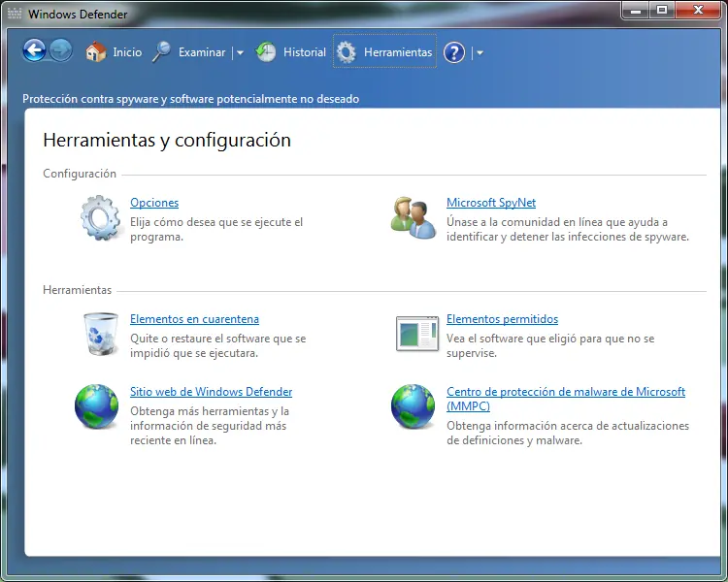Select the Herramientas toolbar label

[x=398, y=52]
